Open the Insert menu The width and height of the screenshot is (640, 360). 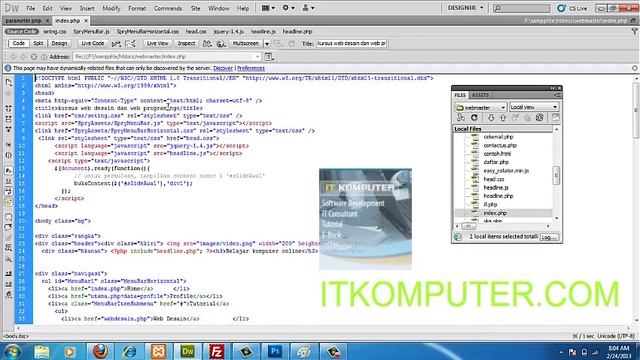(87, 8)
